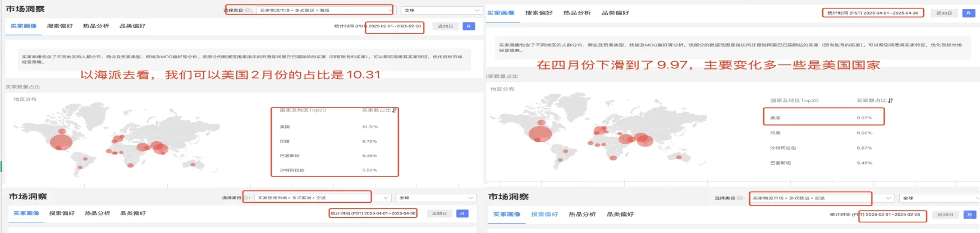Viewport: 980px width, 233px height.
Task: Switch to 品类偏好 tab in 海派 panel
Action: pos(132,26)
